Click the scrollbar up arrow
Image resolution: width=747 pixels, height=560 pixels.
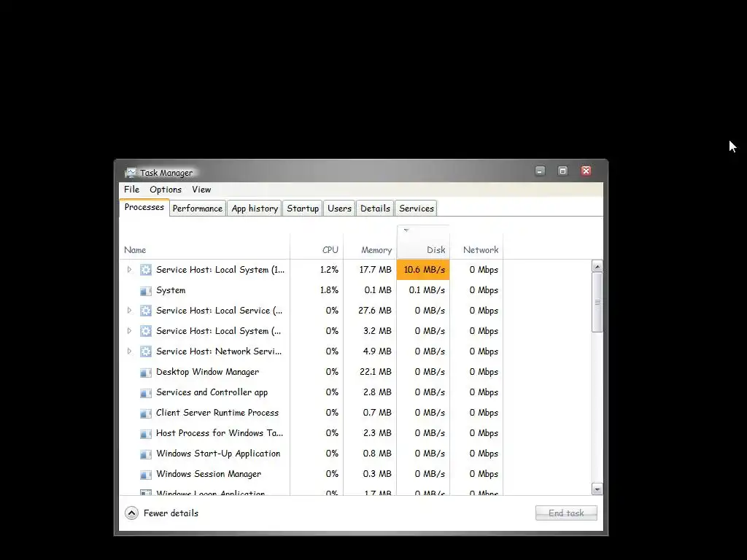[x=597, y=266]
